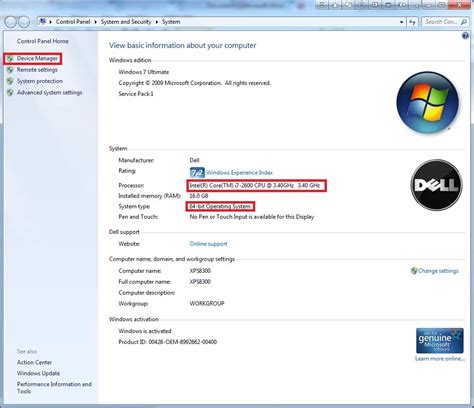Viewport: 474px width, 408px height.
Task: Click the genuine Microsoft software badge
Action: 440,340
